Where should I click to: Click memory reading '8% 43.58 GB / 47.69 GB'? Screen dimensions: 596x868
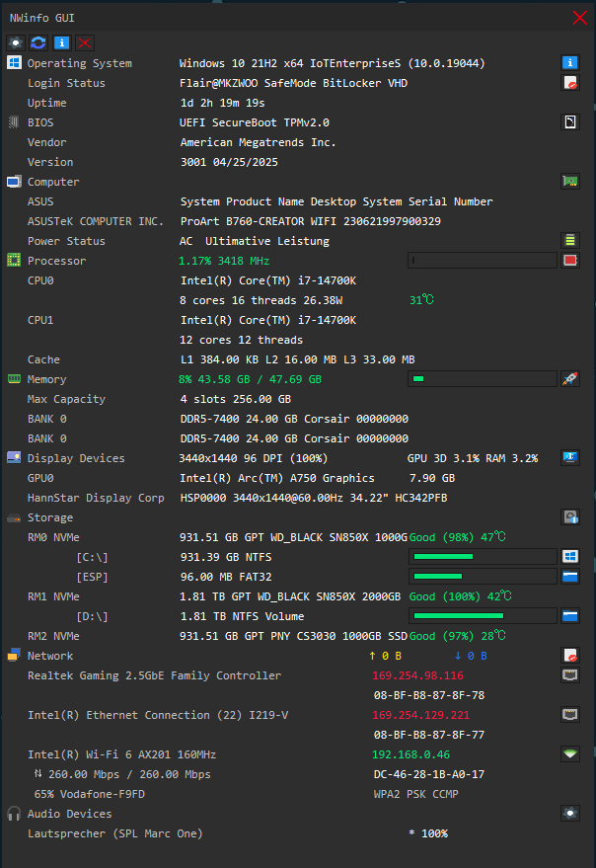point(250,379)
